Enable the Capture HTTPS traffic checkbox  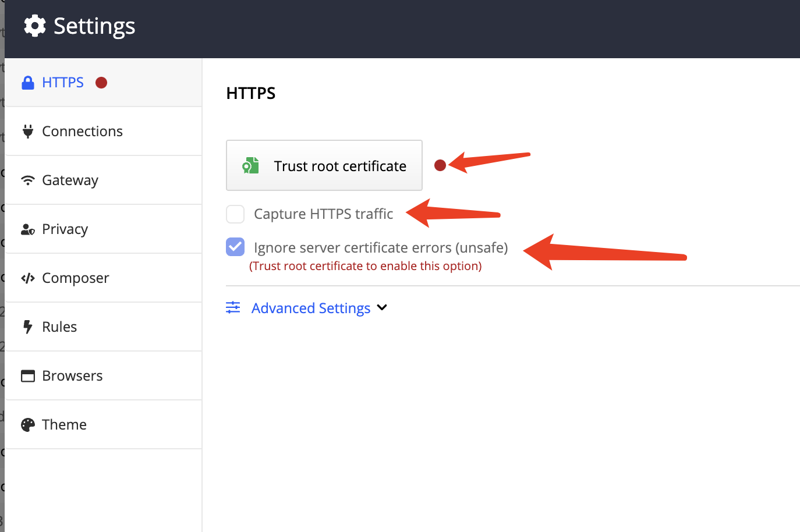[235, 214]
